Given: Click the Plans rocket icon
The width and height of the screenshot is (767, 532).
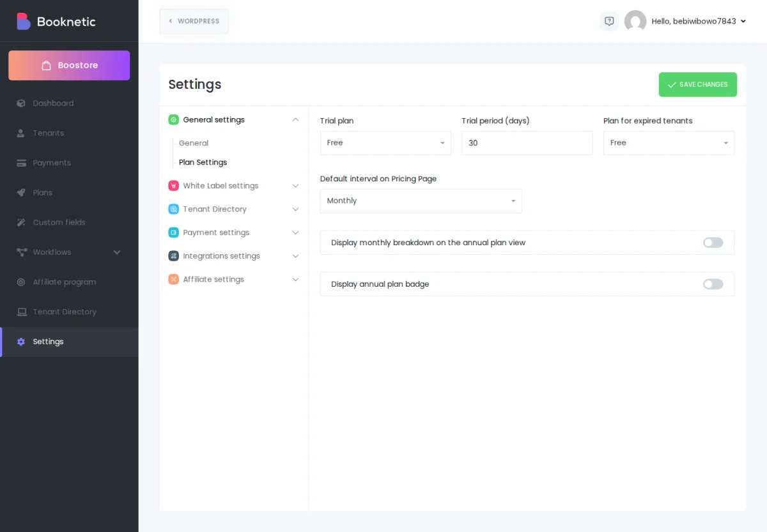Looking at the screenshot, I should [21, 193].
